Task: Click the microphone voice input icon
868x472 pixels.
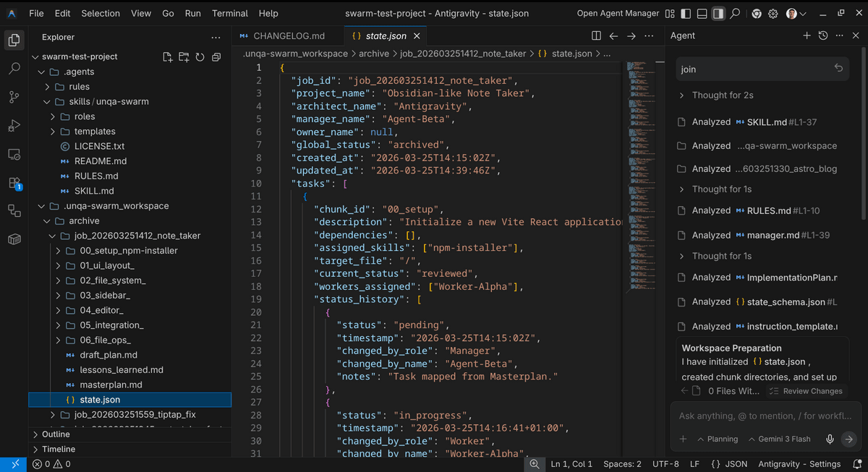Action: (830, 439)
